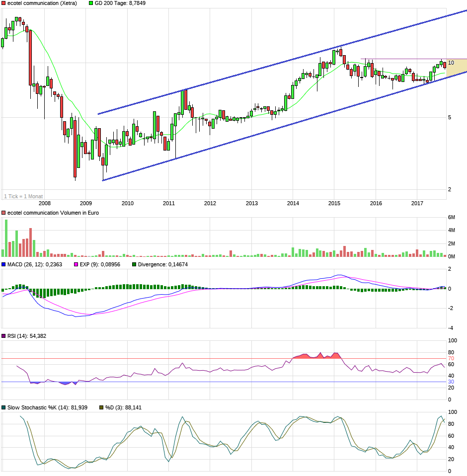467x476 pixels.
Task: Click the 0M volume axis label
Action: pyautogui.click(x=452, y=256)
